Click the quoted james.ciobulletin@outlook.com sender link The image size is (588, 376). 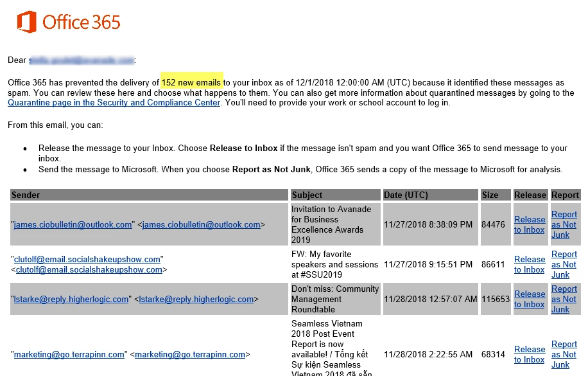coord(73,224)
